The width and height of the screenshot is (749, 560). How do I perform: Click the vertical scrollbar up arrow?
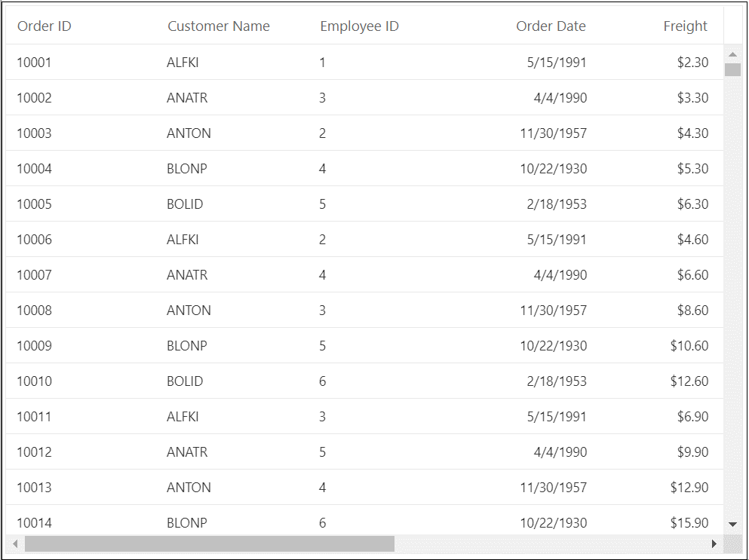pyautogui.click(x=732, y=54)
